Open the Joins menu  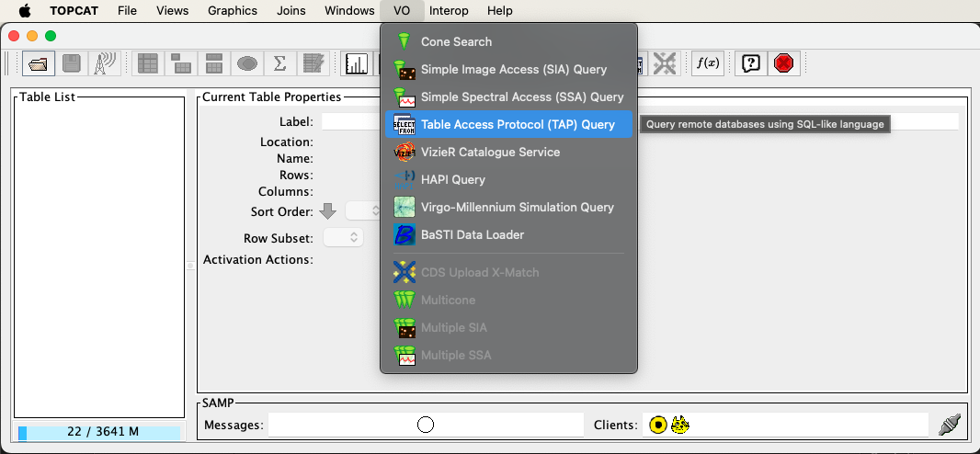pyautogui.click(x=291, y=11)
